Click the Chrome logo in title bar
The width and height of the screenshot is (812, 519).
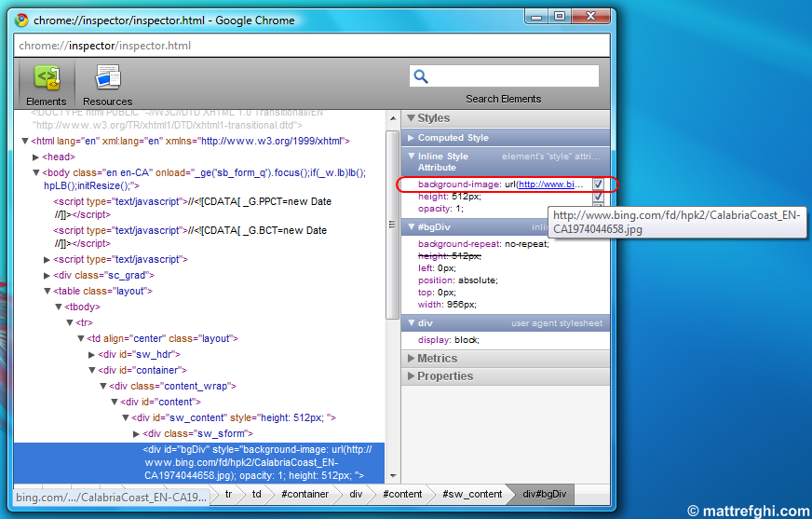(x=20, y=19)
